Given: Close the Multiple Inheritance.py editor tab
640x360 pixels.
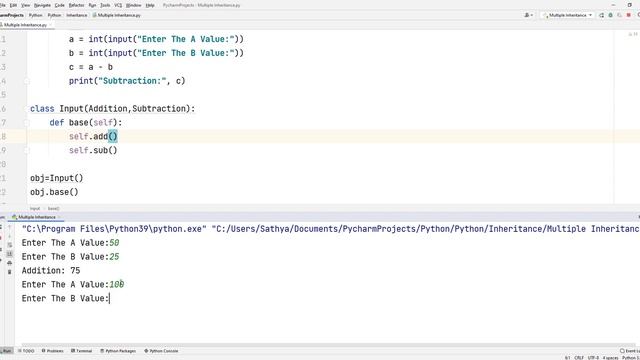Looking at the screenshot, I should coord(51,25).
